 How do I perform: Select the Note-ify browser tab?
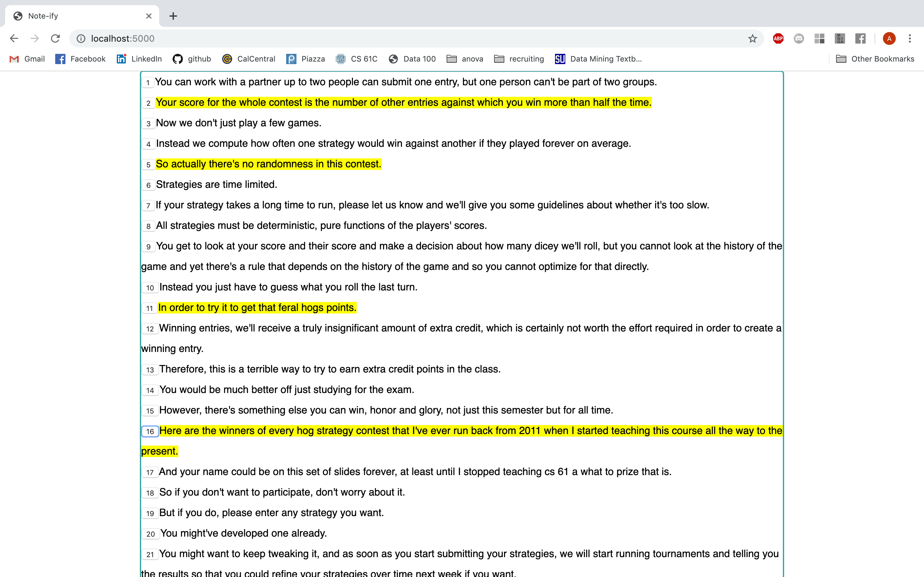pyautogui.click(x=76, y=16)
